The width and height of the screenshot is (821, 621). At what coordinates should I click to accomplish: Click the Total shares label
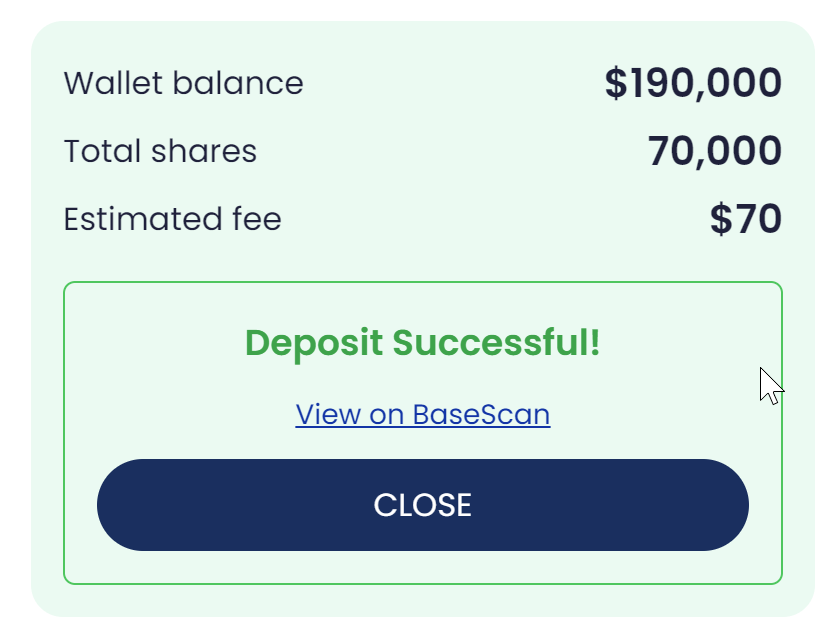tap(160, 152)
